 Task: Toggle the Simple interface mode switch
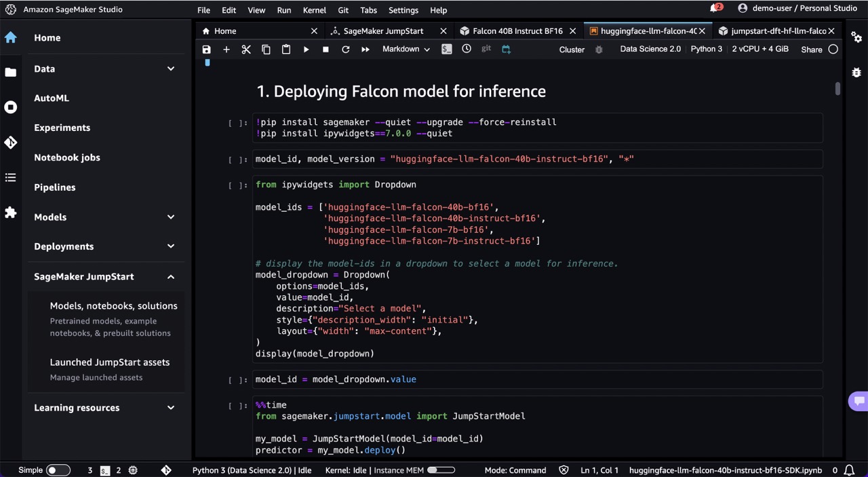click(58, 470)
